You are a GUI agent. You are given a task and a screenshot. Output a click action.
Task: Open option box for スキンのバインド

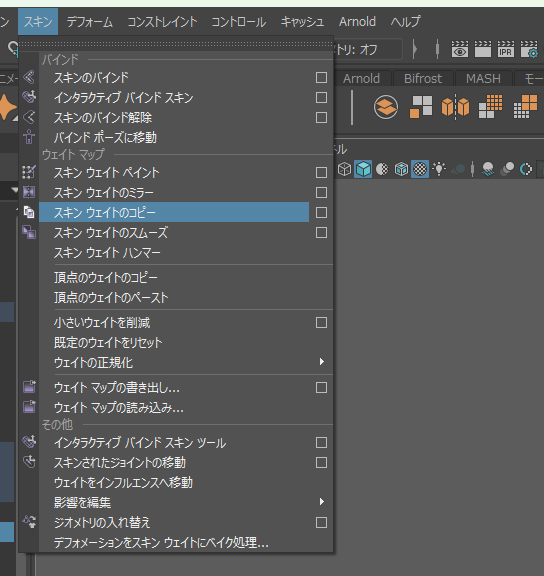click(321, 78)
